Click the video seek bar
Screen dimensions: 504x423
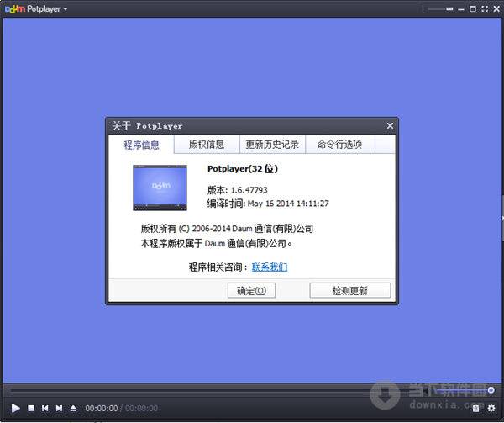215,390
